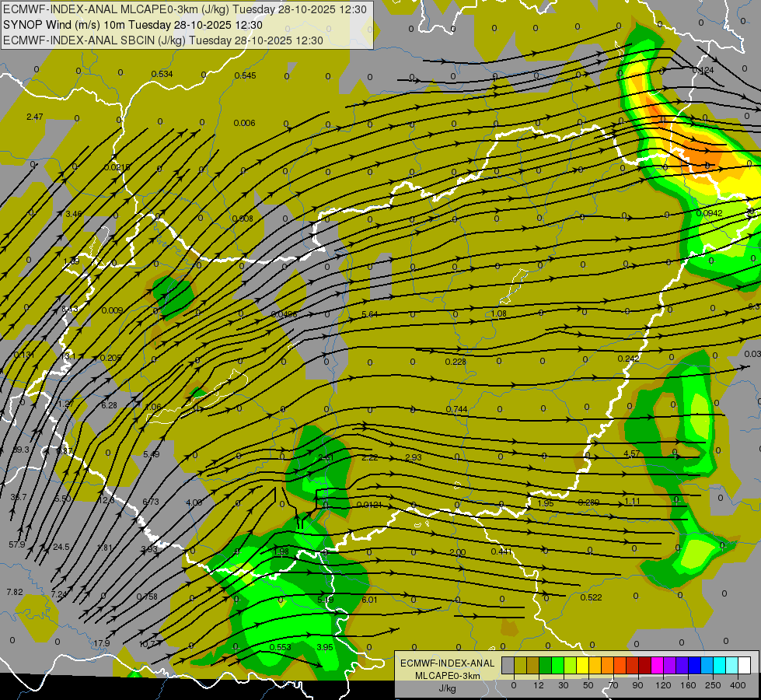Select the dark green legend swatch at 12

[x=545, y=665]
